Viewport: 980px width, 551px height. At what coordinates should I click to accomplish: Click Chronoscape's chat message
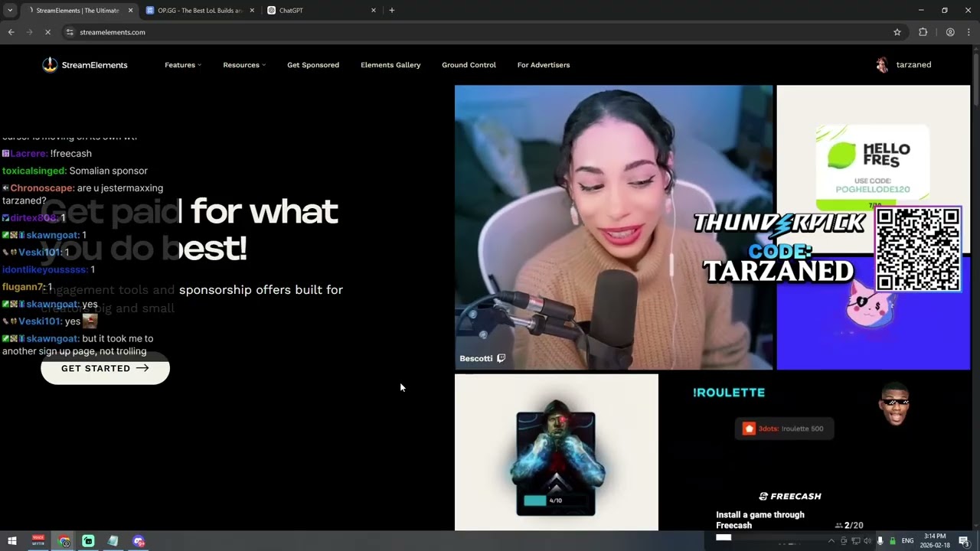tap(83, 194)
